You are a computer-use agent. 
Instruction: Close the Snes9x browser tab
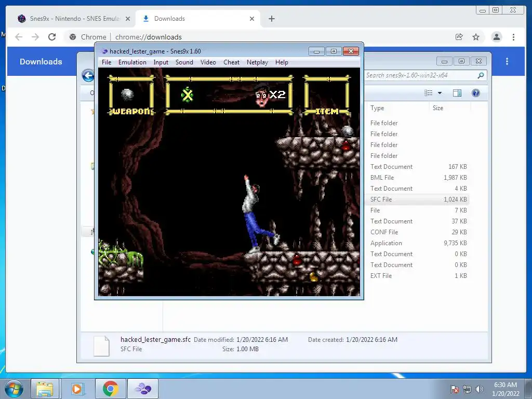click(x=128, y=19)
